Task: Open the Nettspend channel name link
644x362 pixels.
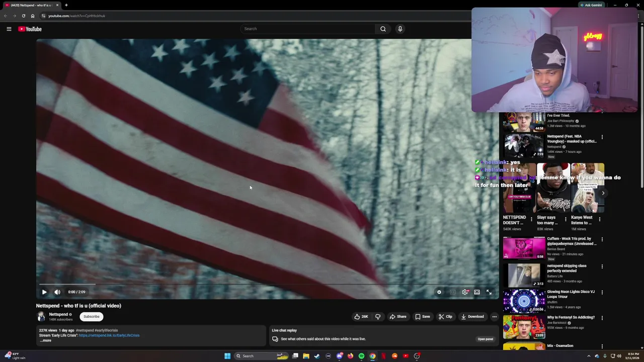Action: (58, 314)
